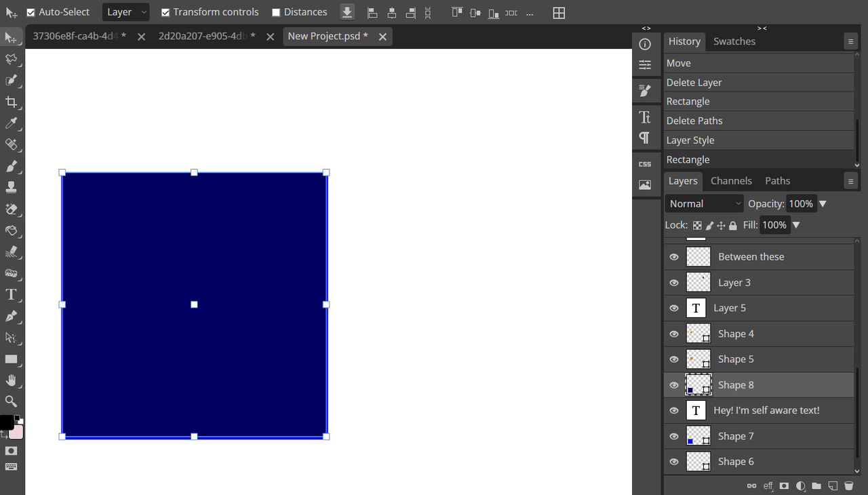Click the foreground black color swatch
This screenshot has width=868, height=495.
(x=6, y=422)
